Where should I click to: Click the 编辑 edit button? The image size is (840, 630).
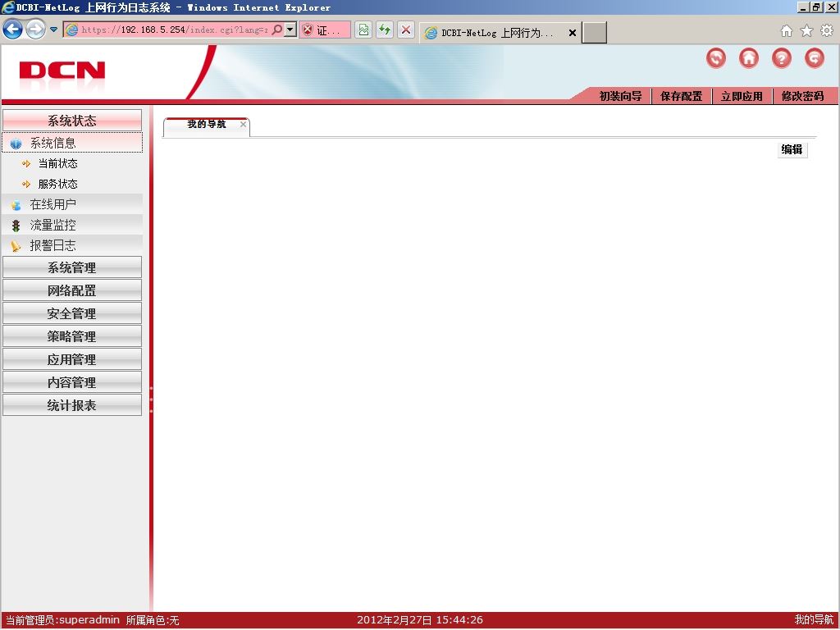pos(792,150)
